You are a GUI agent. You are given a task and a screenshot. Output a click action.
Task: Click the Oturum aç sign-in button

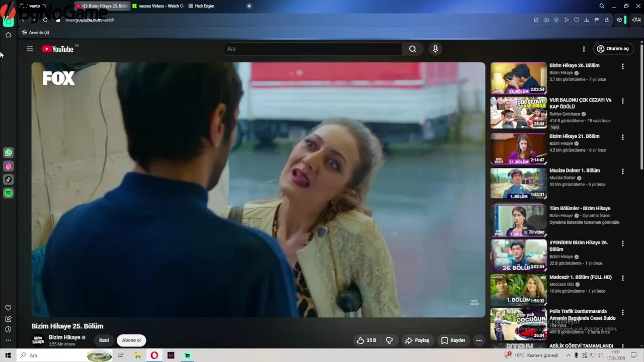[613, 49]
